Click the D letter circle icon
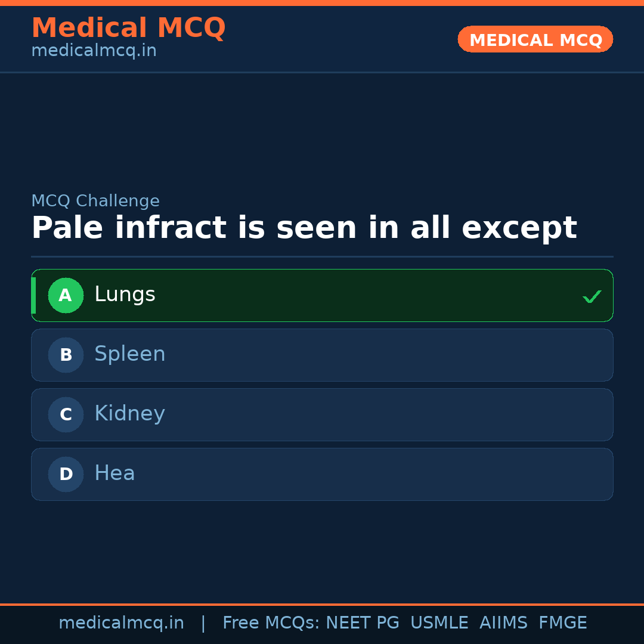644x644 pixels. pyautogui.click(x=66, y=474)
